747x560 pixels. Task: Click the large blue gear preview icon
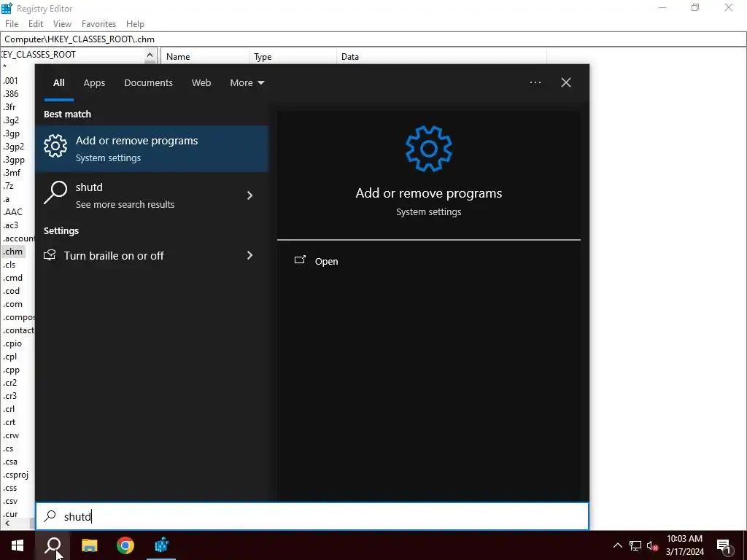tap(428, 149)
